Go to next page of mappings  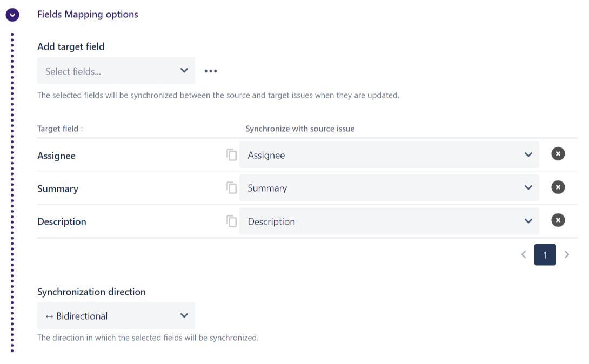click(566, 254)
